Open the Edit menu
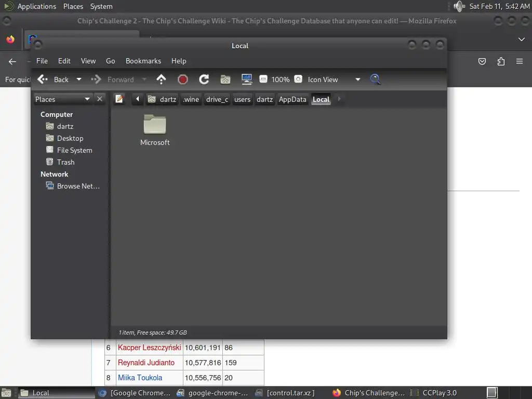 coord(64,61)
